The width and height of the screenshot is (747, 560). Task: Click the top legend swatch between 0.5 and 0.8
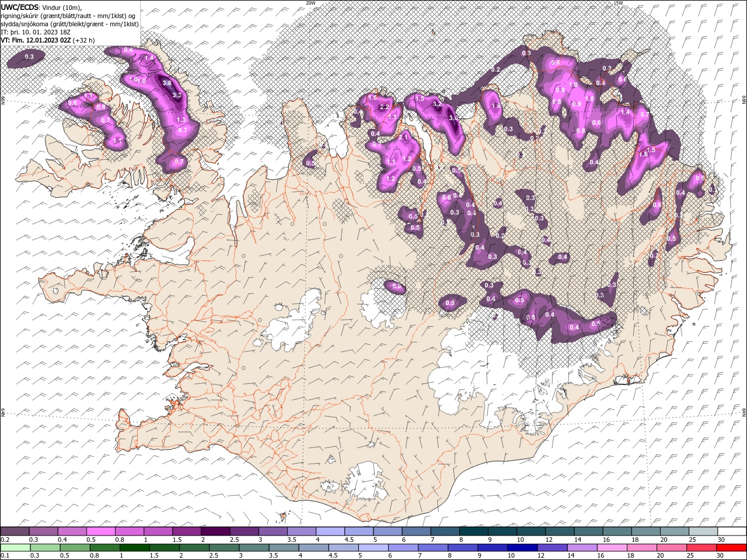tap(100, 531)
